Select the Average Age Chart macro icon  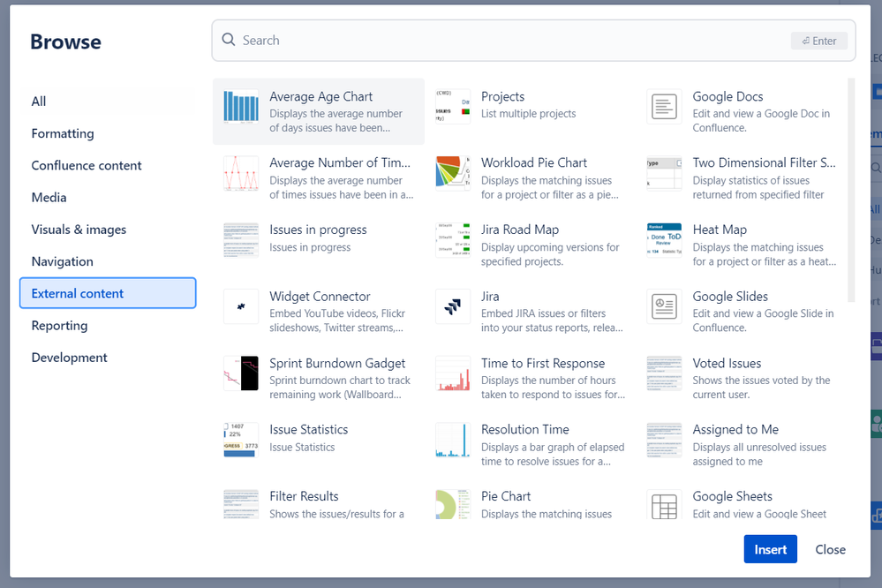(x=241, y=106)
